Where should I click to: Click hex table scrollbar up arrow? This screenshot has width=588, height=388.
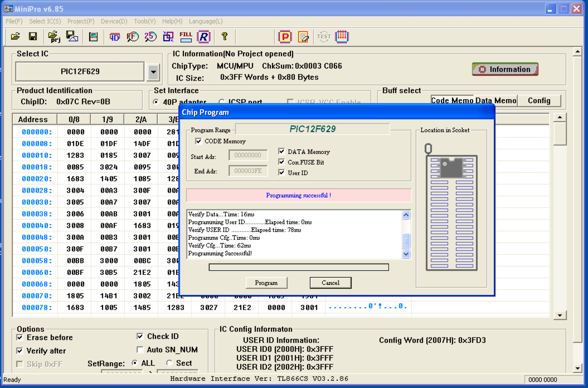point(560,118)
